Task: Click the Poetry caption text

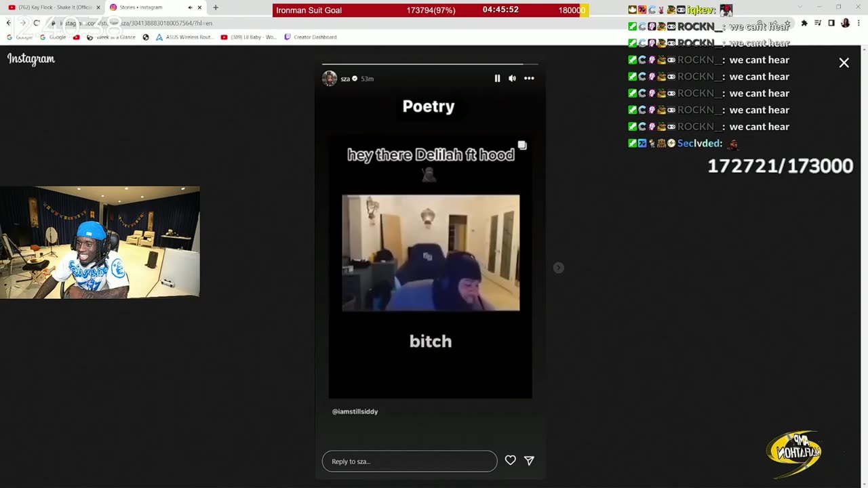Action: 429,106
